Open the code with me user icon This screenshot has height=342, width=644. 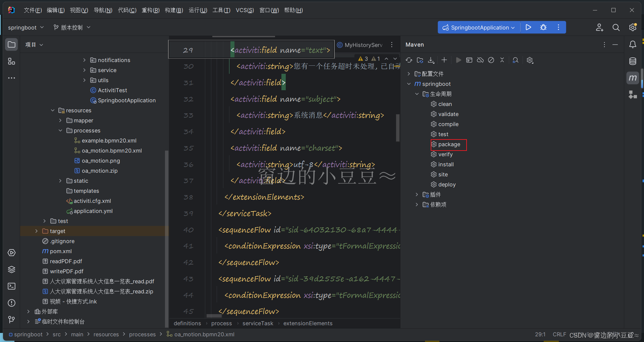[599, 27]
